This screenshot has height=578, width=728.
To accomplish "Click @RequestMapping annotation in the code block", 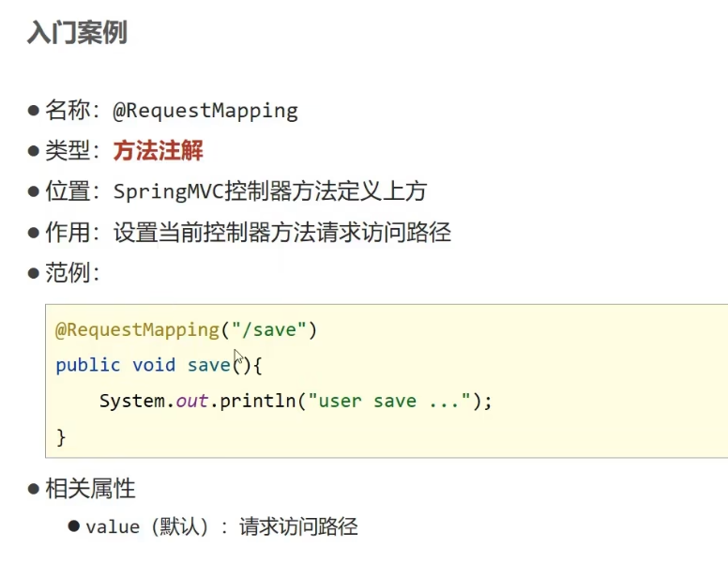I will coord(137,330).
